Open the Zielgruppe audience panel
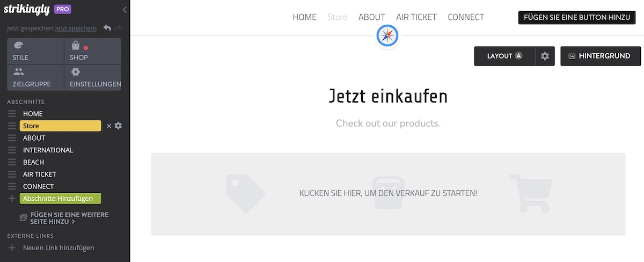The image size is (644, 262). [x=35, y=78]
